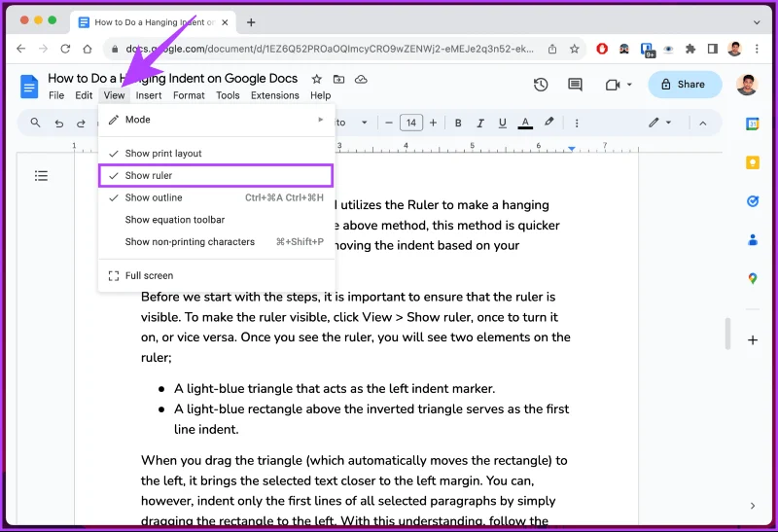The height and width of the screenshot is (532, 778).
Task: Click the font size field
Action: (x=411, y=123)
